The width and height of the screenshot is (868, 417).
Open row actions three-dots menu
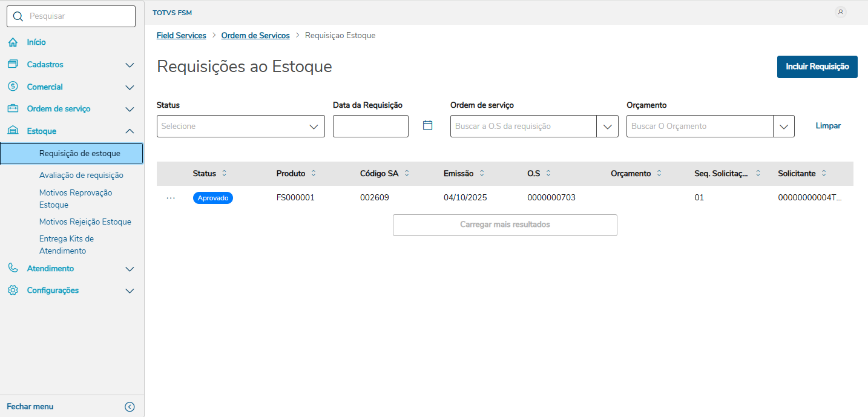point(171,198)
